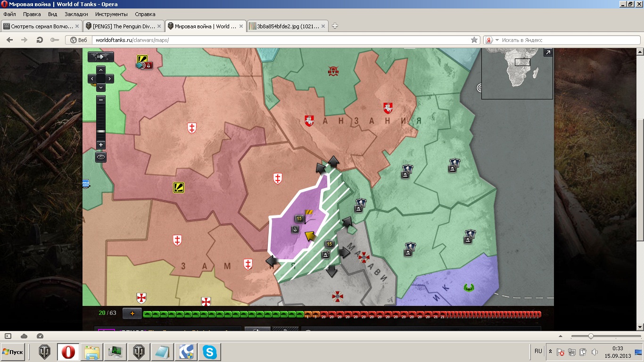
Task: Pan the map down with arrow
Action: click(x=101, y=88)
